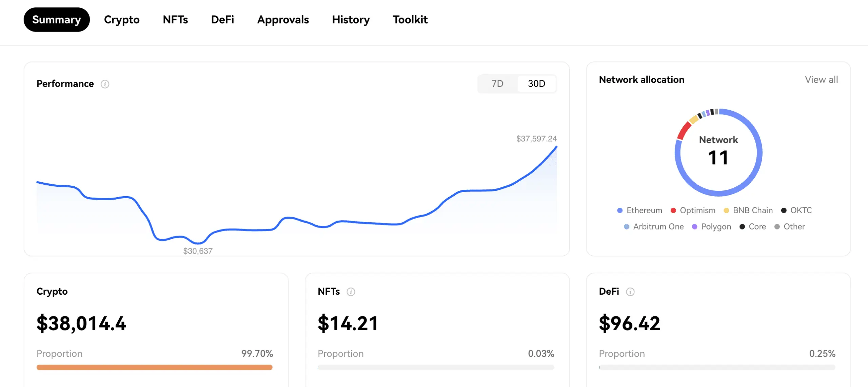
Task: Click the BNB Chain legend dot
Action: click(x=726, y=210)
